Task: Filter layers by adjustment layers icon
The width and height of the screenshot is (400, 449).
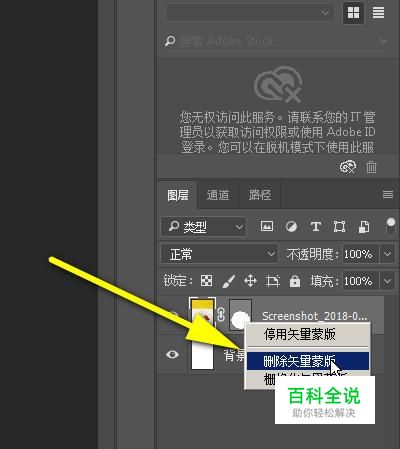Action: [x=291, y=227]
